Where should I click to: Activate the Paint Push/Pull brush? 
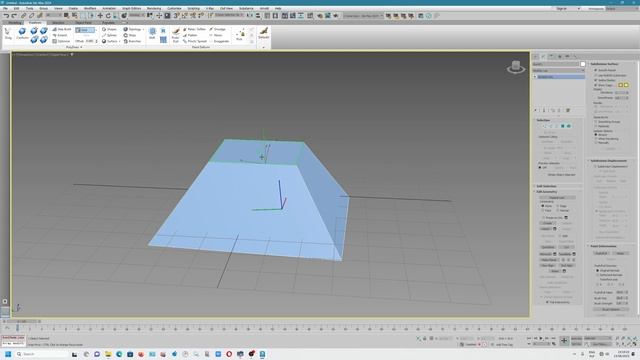(176, 35)
